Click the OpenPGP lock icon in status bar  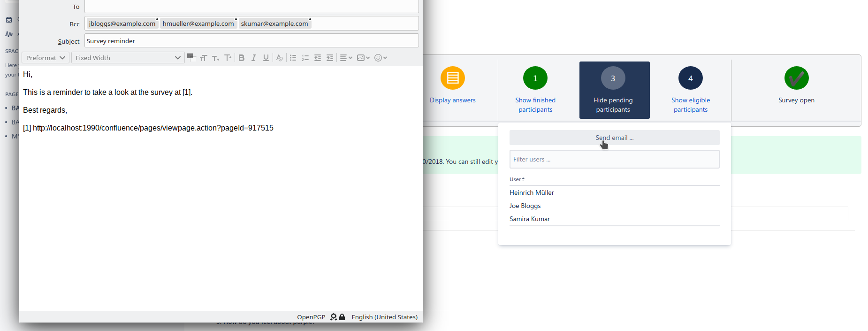(x=342, y=317)
